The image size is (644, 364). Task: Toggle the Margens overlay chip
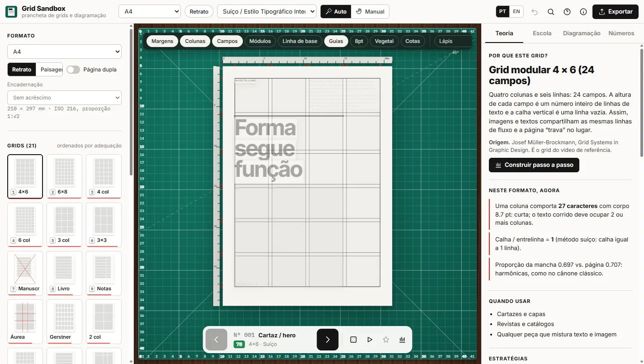(x=162, y=41)
